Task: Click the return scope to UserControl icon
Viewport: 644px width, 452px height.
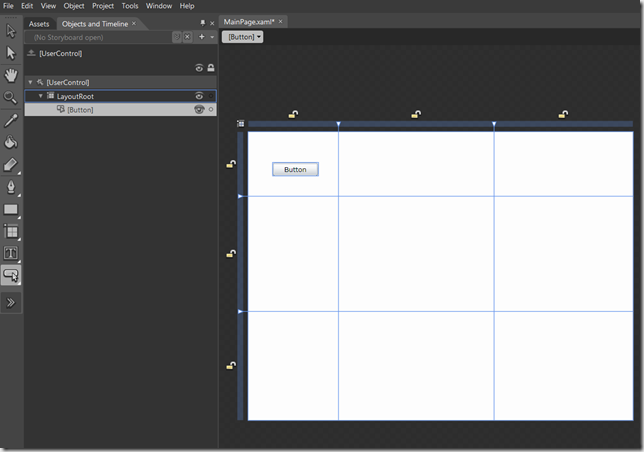Action: coord(31,53)
